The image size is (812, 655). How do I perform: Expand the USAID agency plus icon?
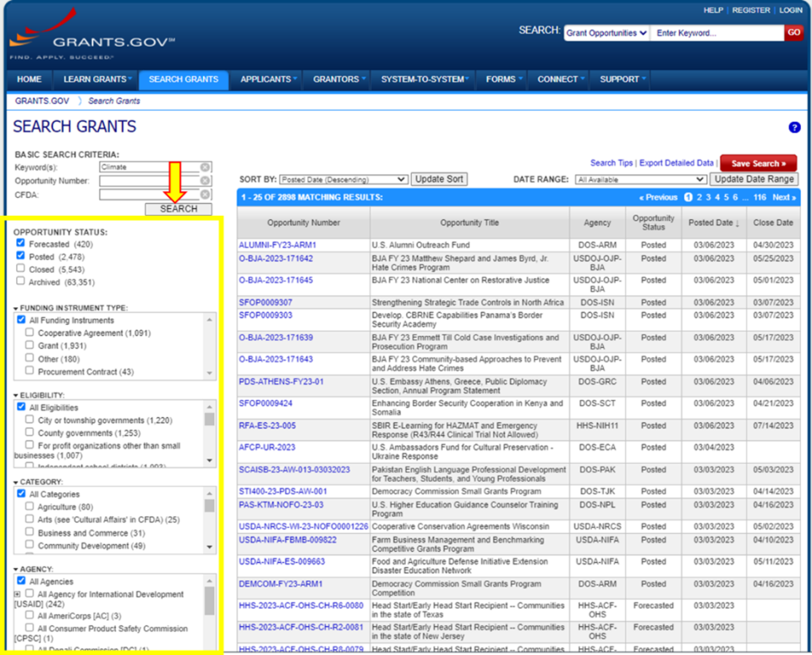17,594
